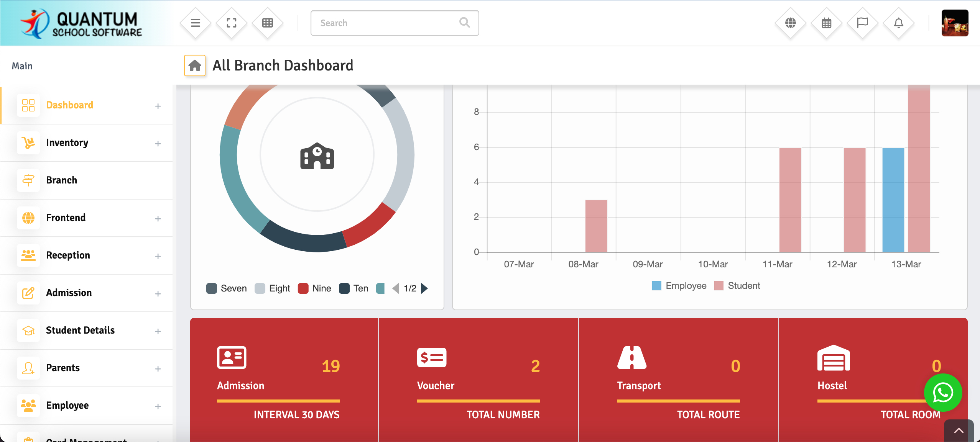
Task: Go to next legend page arrow
Action: click(x=424, y=288)
